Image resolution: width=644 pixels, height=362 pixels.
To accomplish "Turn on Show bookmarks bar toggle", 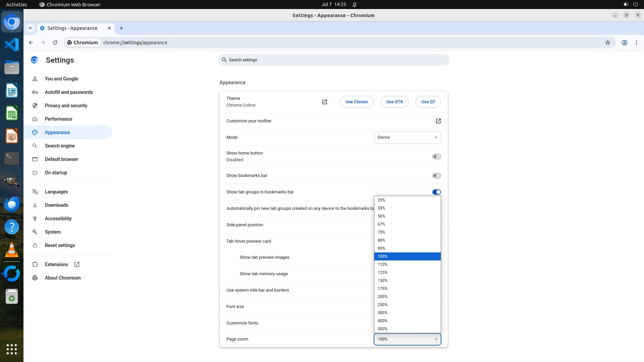I will coord(436,176).
